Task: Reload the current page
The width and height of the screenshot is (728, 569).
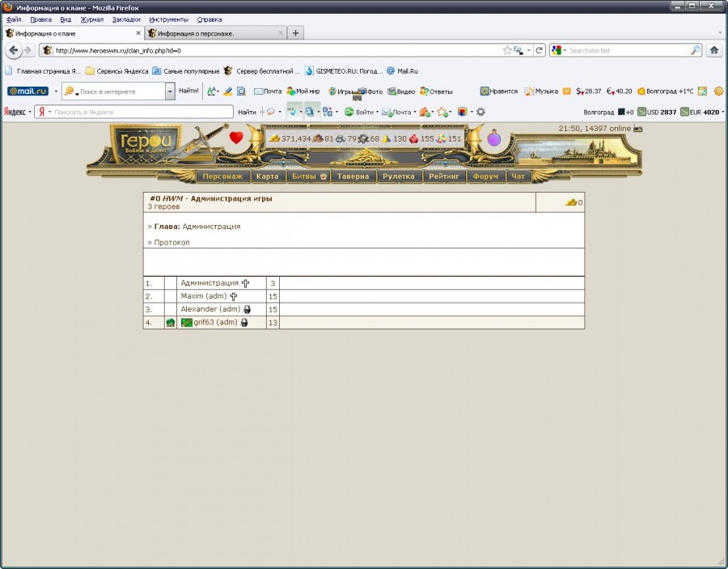Action: (x=540, y=50)
